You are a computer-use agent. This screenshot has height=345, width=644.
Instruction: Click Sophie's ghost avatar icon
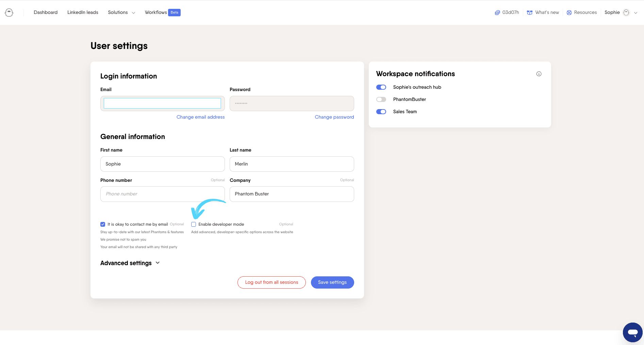626,13
